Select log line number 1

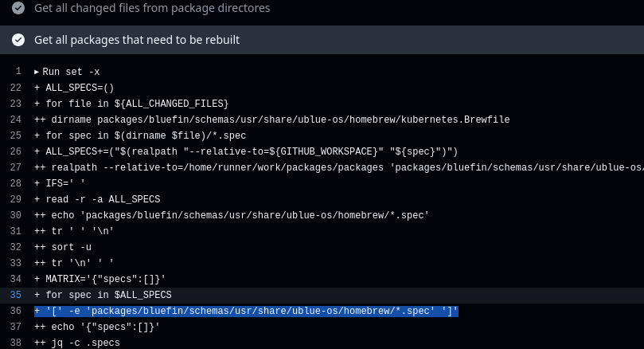pos(18,72)
